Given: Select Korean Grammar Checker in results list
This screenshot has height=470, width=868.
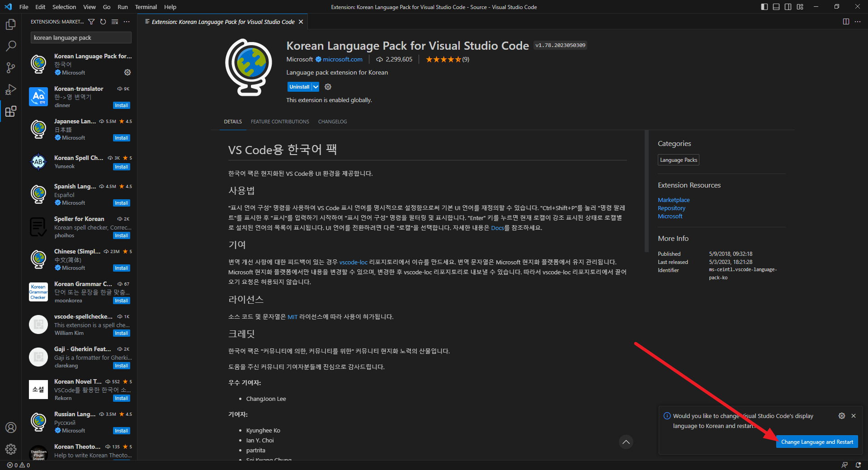Looking at the screenshot, I should pyautogui.click(x=79, y=292).
